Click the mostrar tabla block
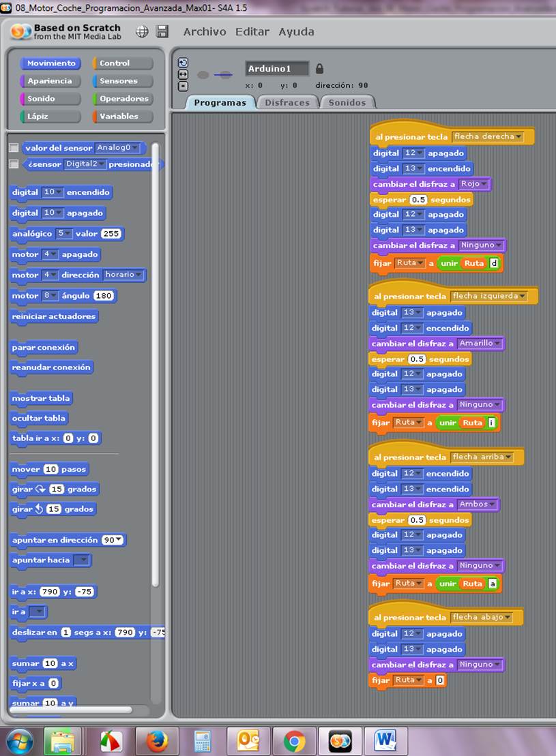 41,398
